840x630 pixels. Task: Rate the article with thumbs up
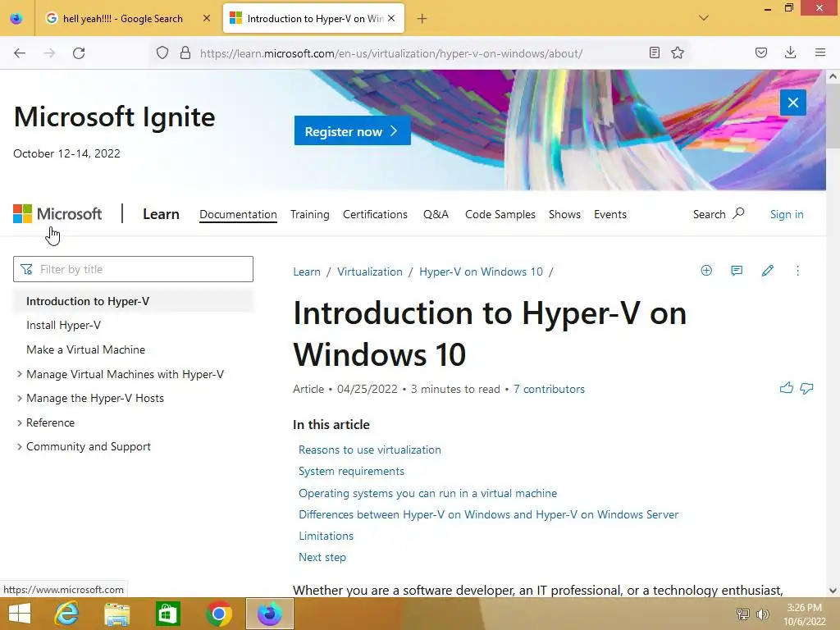click(x=787, y=388)
